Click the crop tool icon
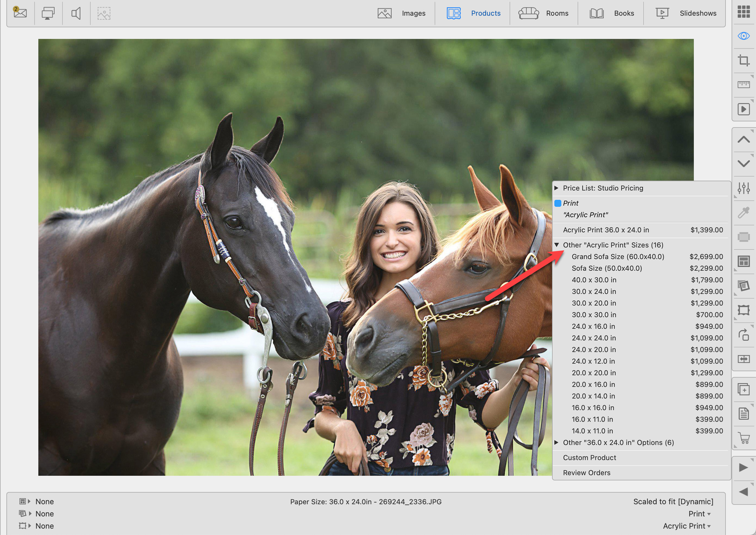This screenshot has width=756, height=535. click(x=743, y=60)
